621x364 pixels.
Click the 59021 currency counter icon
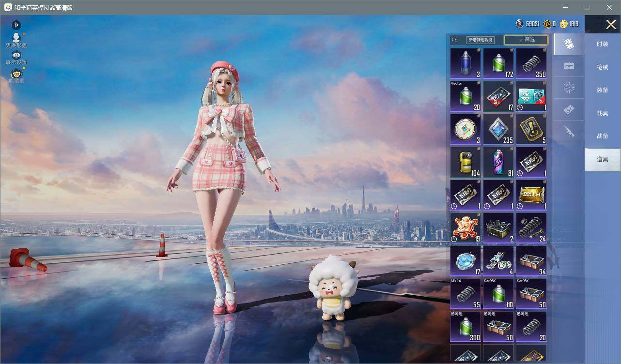pos(520,24)
